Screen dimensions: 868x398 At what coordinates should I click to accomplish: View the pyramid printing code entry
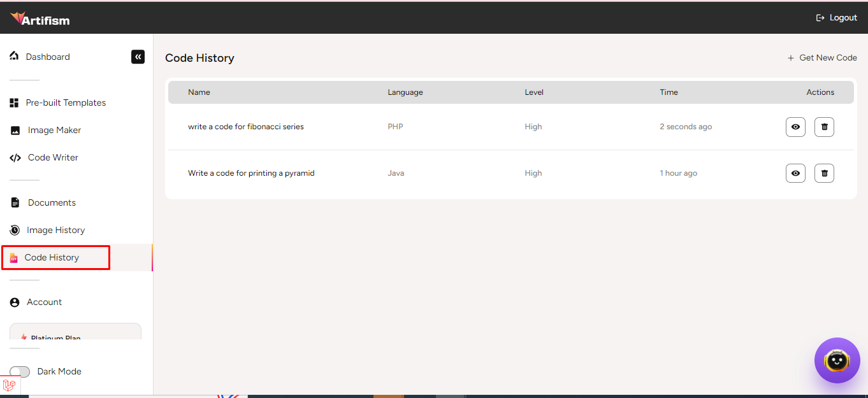tap(795, 173)
